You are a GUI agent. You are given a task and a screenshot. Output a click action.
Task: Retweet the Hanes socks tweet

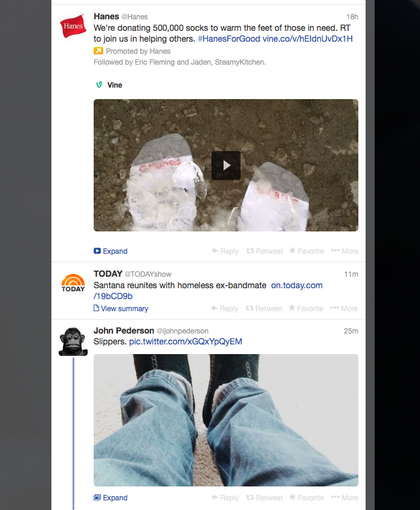pos(264,251)
